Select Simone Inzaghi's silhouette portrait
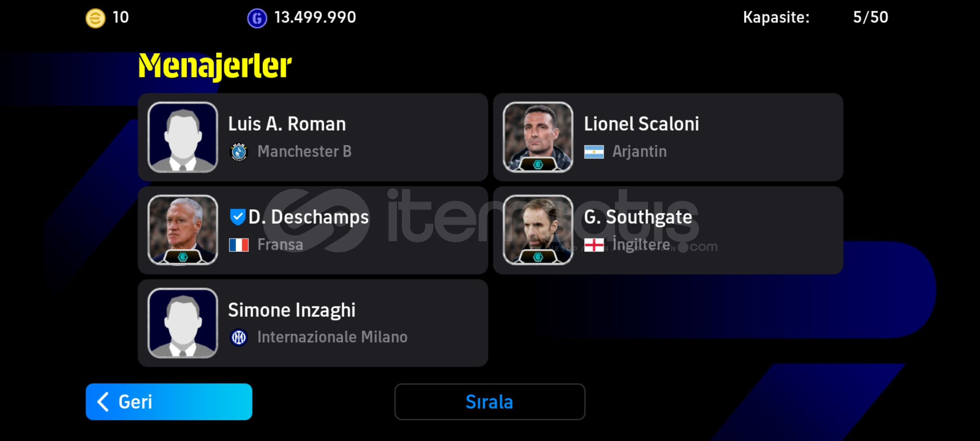 pyautogui.click(x=183, y=323)
